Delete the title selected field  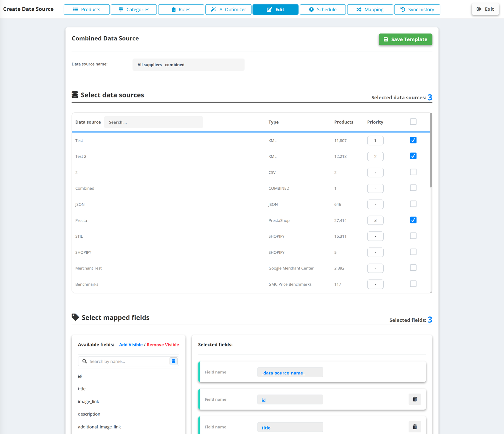(415, 427)
